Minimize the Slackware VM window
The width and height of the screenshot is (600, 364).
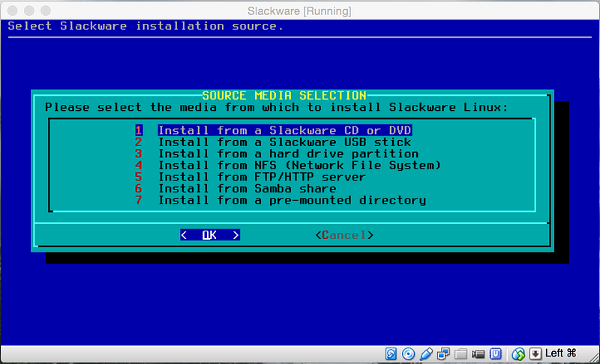tap(29, 10)
